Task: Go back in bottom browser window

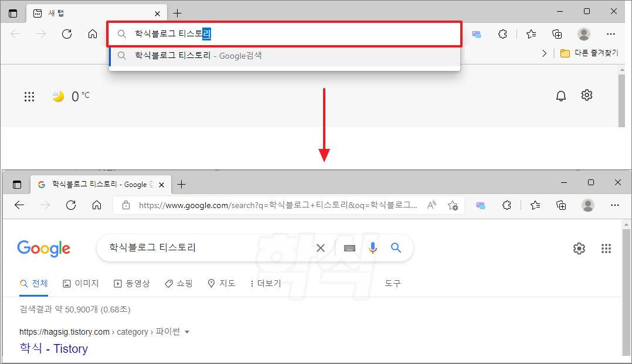Action: (x=19, y=205)
